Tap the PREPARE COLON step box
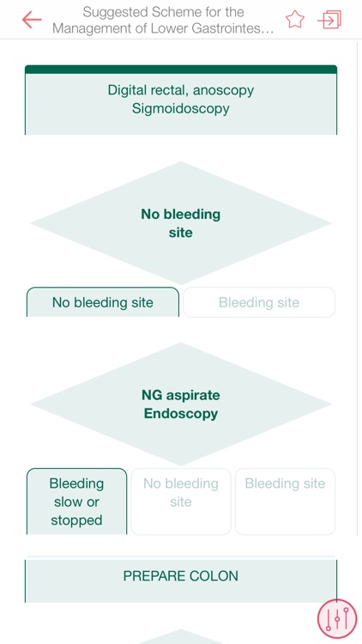Image resolution: width=362 pixels, height=644 pixels. pos(181,580)
